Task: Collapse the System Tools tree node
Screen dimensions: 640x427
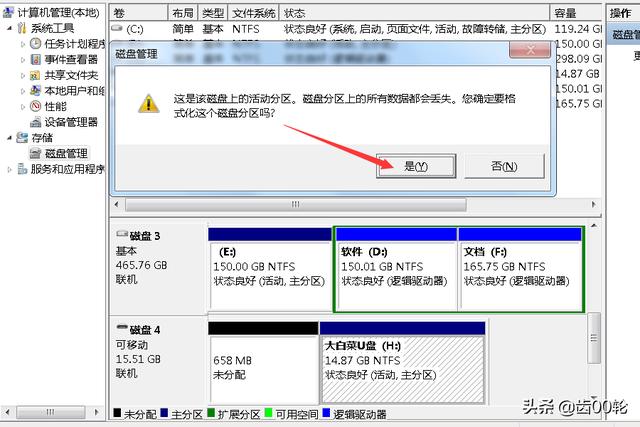Action: 9,28
